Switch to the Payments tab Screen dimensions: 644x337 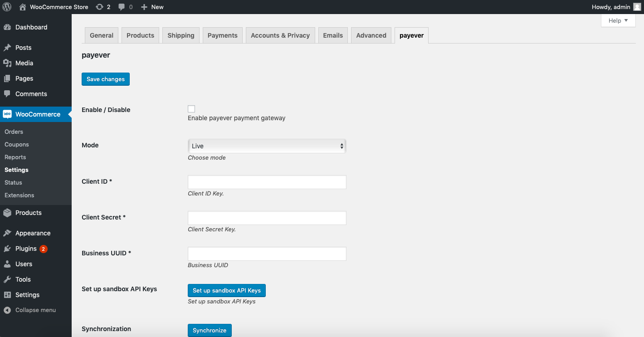223,35
